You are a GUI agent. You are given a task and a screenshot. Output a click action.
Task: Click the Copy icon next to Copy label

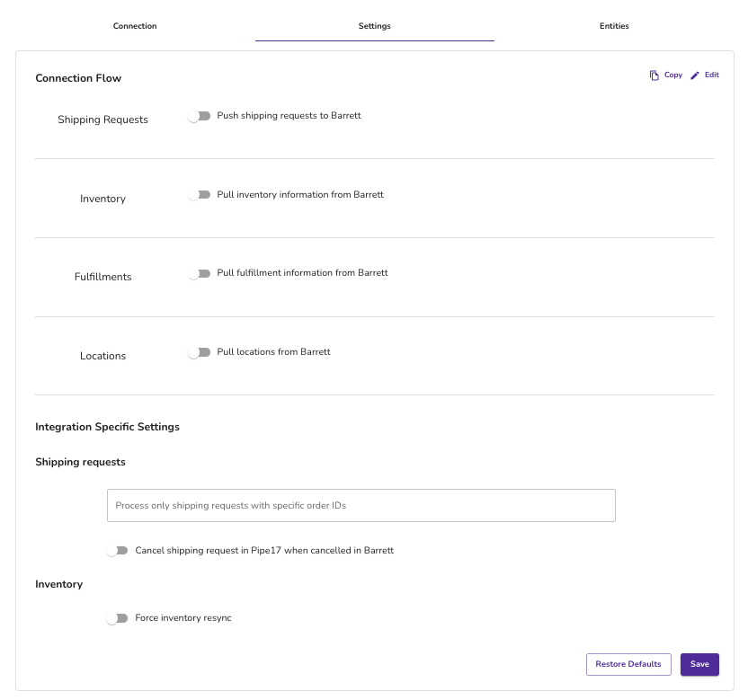[654, 75]
